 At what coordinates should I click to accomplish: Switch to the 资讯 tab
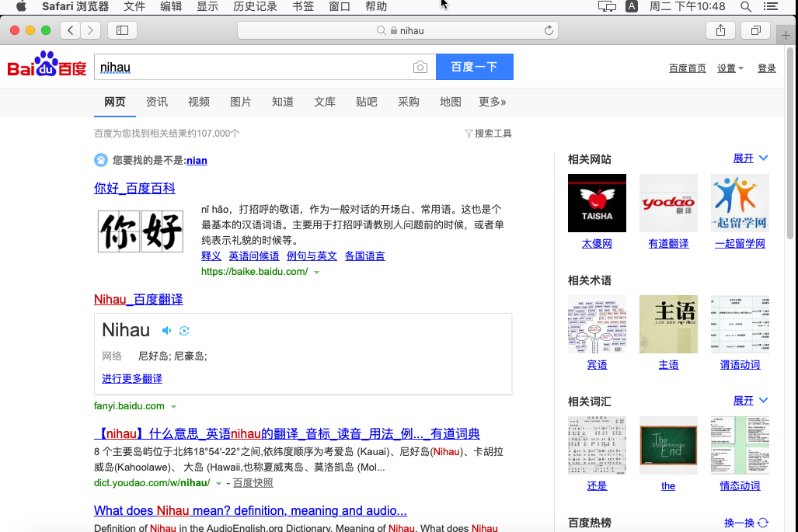(x=157, y=102)
